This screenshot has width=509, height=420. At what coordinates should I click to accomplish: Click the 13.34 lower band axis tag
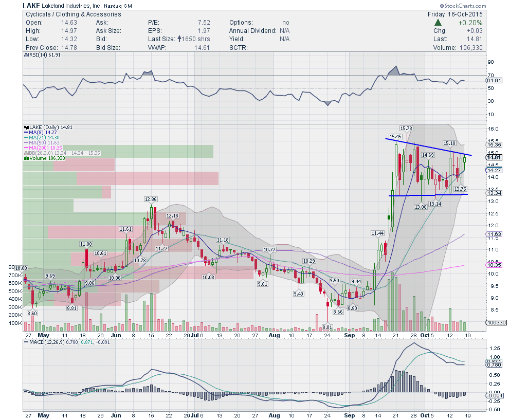click(x=495, y=193)
